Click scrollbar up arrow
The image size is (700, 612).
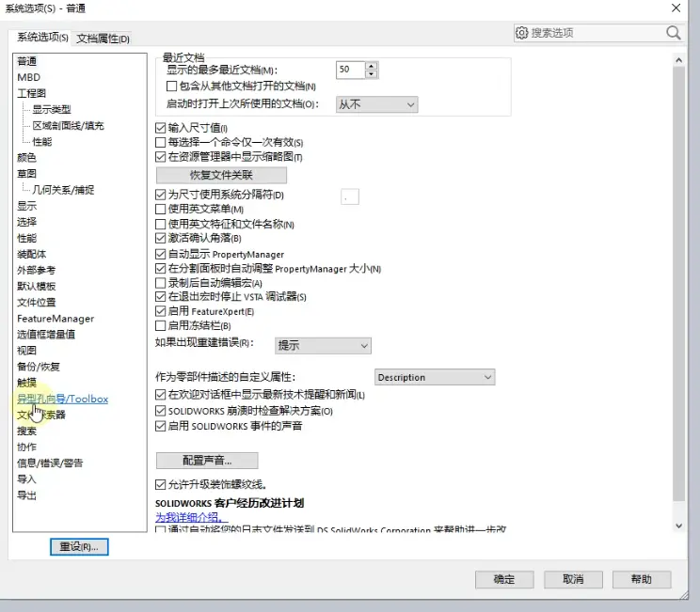[678, 60]
